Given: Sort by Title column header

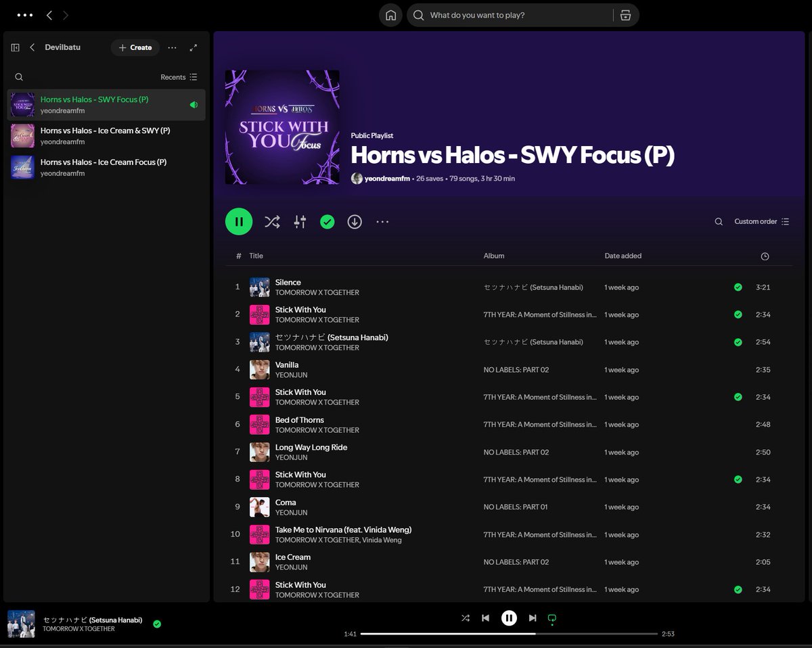Looking at the screenshot, I should pos(256,256).
